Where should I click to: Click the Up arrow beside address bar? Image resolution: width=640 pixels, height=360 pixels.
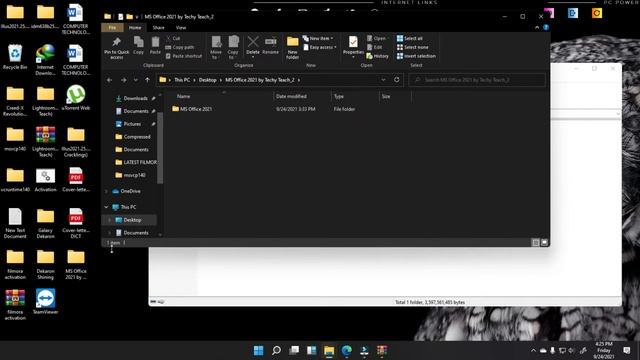click(x=147, y=80)
